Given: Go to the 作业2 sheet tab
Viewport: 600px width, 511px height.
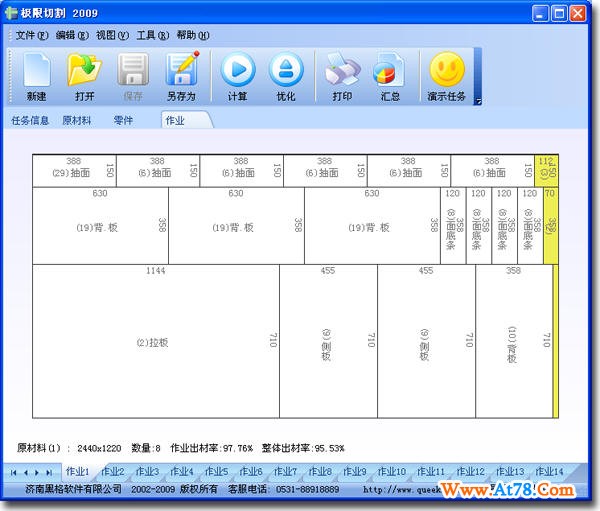Looking at the screenshot, I should tap(110, 471).
